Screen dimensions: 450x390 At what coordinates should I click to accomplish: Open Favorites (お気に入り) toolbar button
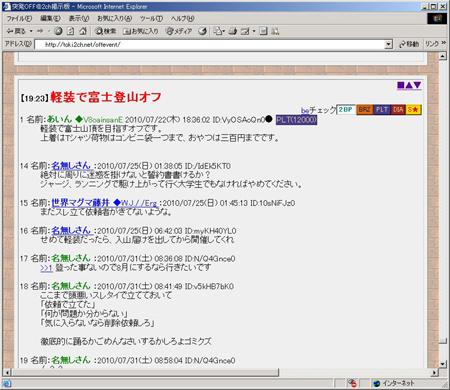pos(141,31)
